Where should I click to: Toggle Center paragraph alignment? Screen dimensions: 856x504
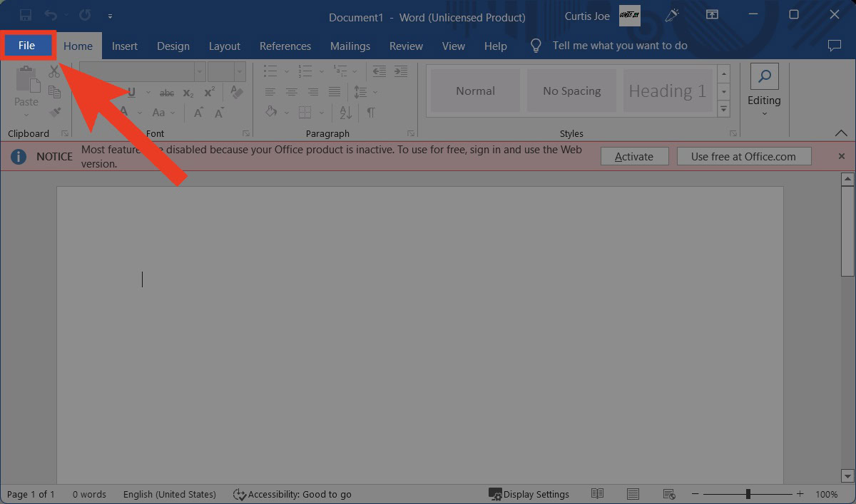click(292, 93)
